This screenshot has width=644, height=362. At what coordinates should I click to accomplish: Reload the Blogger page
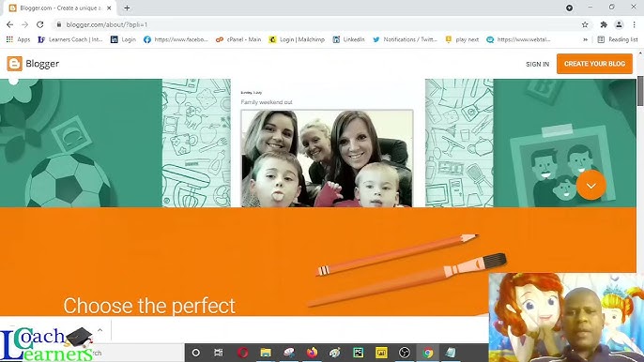[x=39, y=24]
